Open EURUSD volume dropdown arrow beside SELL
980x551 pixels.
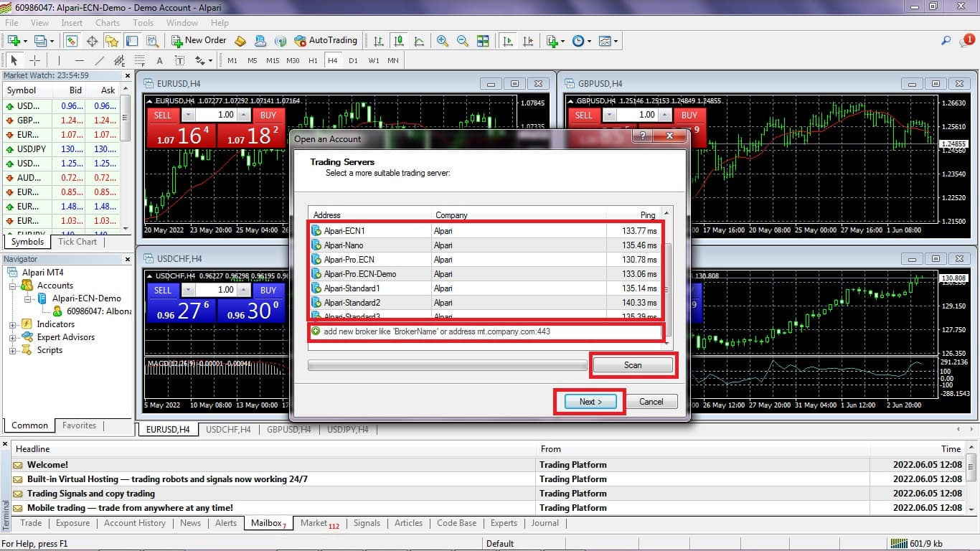pos(189,115)
